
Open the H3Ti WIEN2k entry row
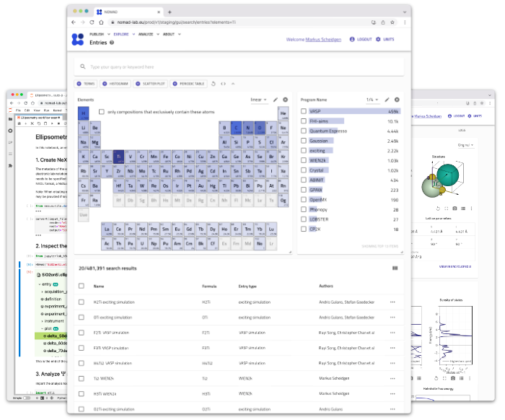pos(239,393)
